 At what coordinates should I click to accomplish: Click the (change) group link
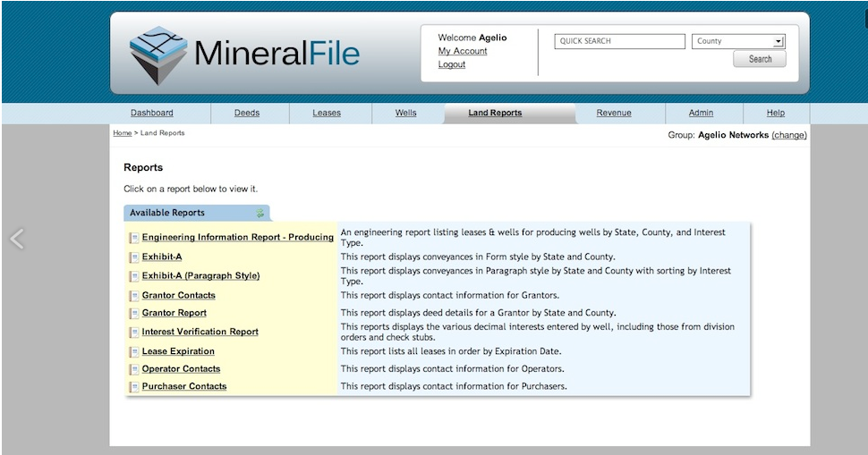coord(789,135)
